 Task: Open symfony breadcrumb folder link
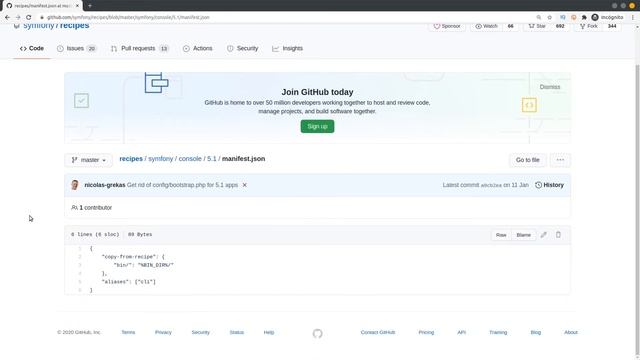click(x=160, y=159)
